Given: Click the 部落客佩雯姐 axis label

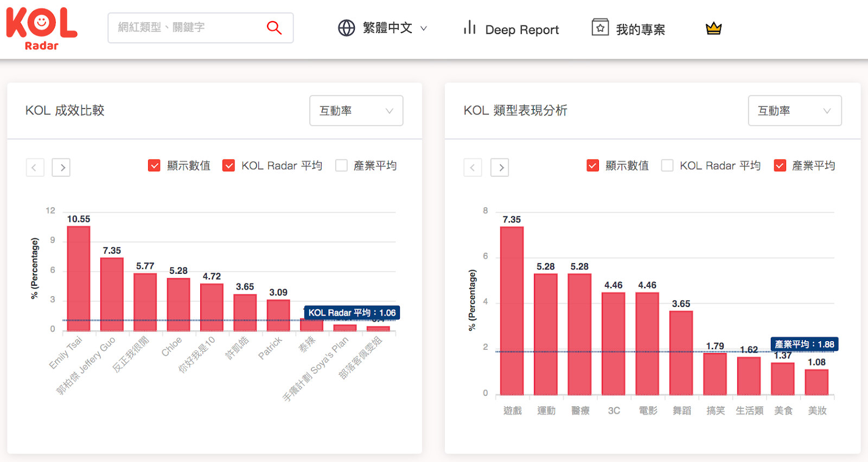Looking at the screenshot, I should pos(361,358).
